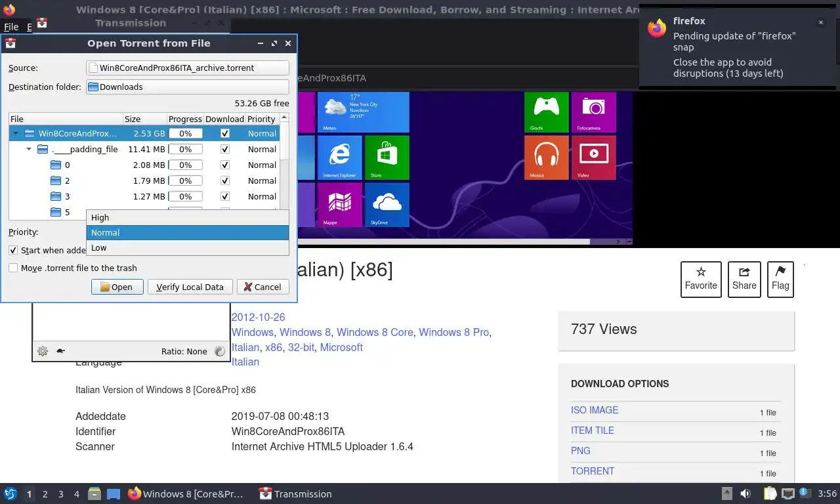The height and width of the screenshot is (504, 840).
Task: Open the ISO IMAGE download link
Action: (595, 409)
